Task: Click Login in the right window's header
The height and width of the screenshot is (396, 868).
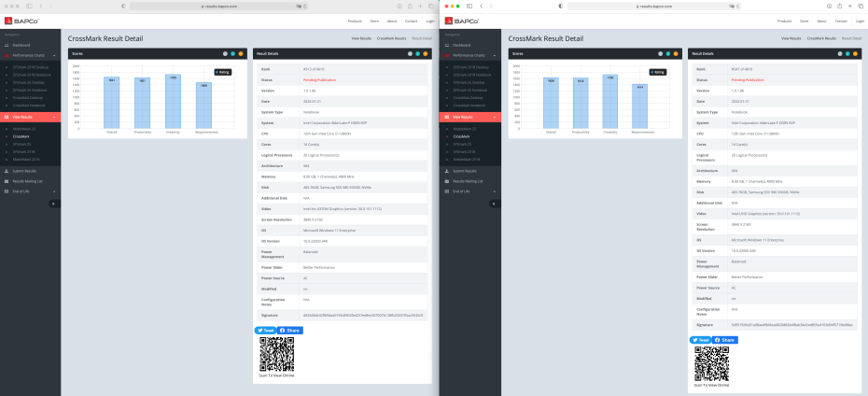Action: point(860,21)
